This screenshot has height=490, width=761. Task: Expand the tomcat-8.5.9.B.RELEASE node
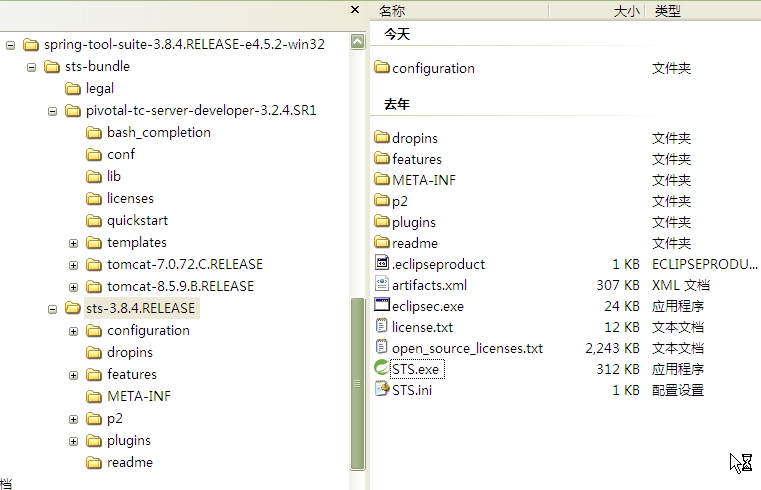[x=73, y=287]
